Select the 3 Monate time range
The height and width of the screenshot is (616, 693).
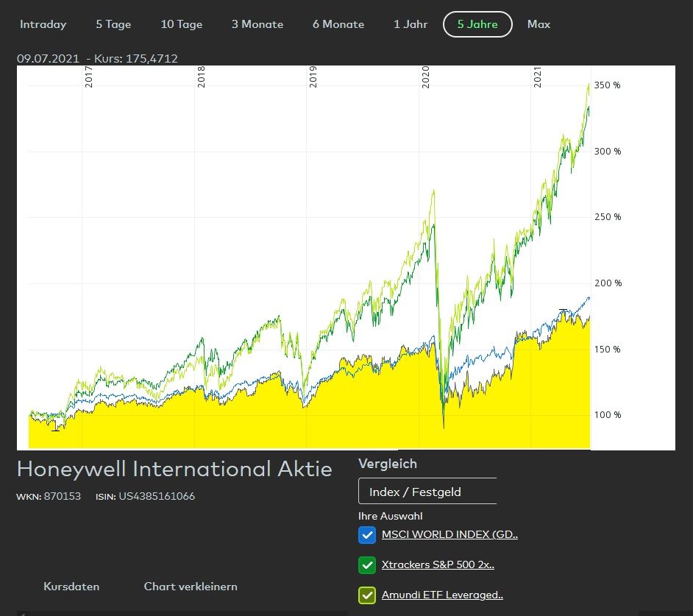pos(257,24)
